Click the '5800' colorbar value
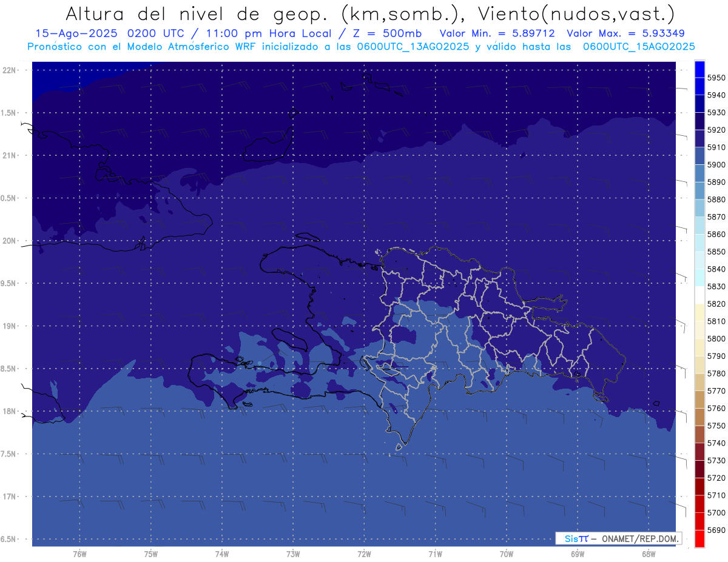This screenshot has width=728, height=562. pos(716,338)
